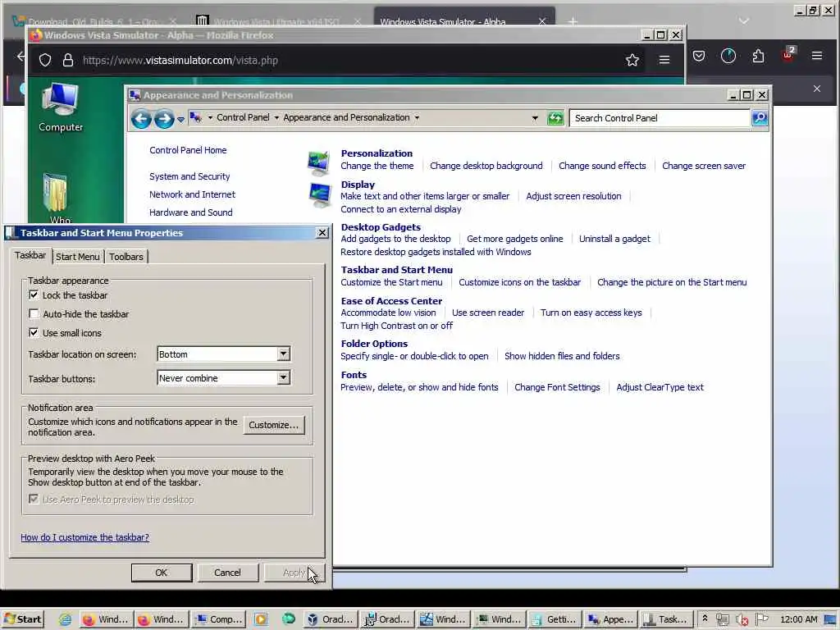Toggle Use small icons checkbox
Viewport: 840px width, 630px height.
click(34, 333)
